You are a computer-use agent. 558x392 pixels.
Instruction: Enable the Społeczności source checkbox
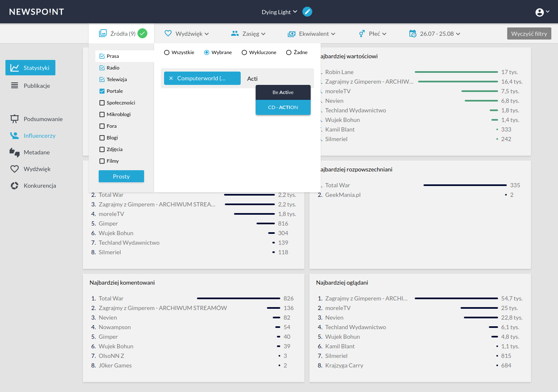pos(102,103)
